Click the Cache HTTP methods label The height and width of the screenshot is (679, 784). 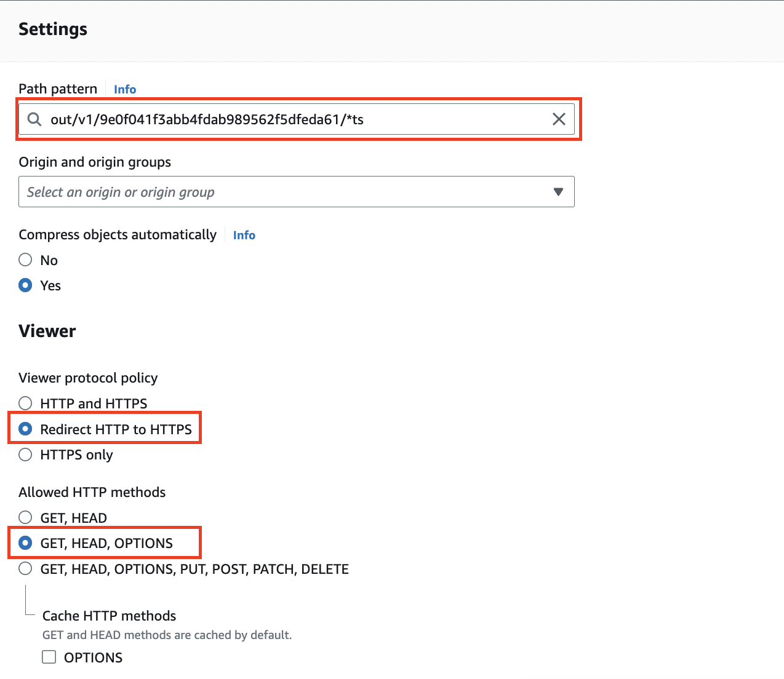[x=109, y=616]
